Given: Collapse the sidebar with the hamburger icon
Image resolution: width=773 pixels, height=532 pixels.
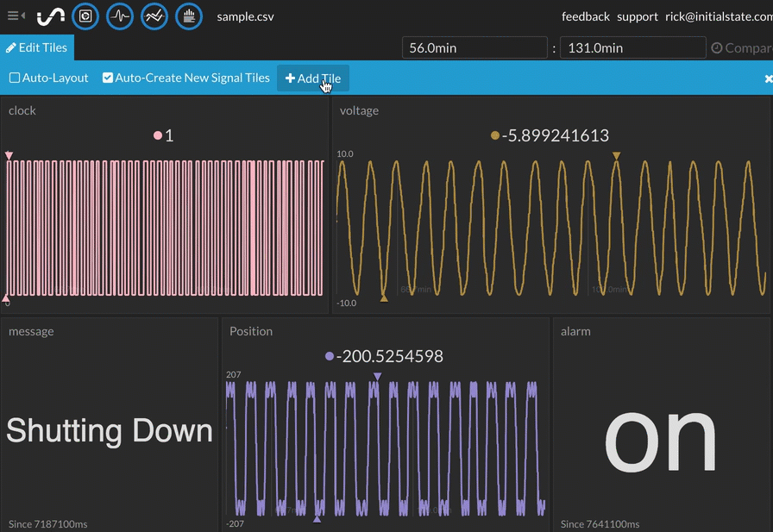Looking at the screenshot, I should click(x=16, y=16).
